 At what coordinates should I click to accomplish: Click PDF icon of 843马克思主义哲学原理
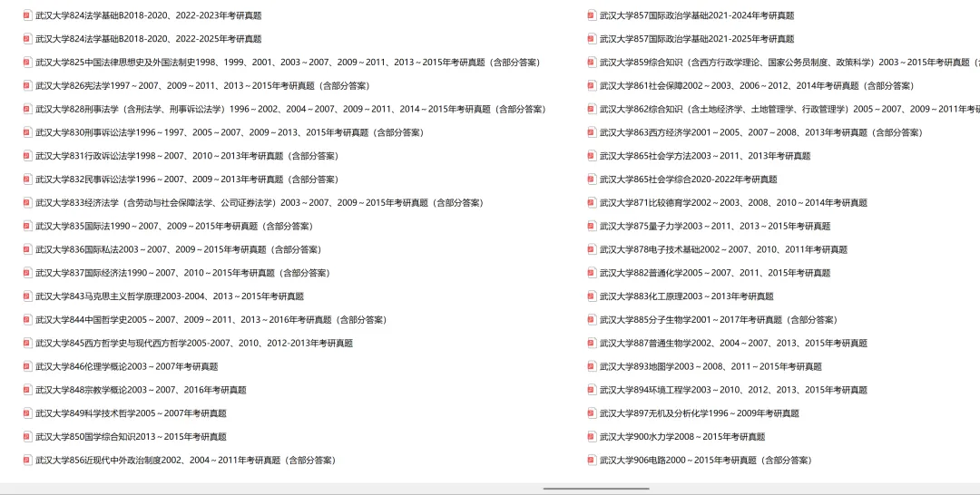tap(27, 296)
